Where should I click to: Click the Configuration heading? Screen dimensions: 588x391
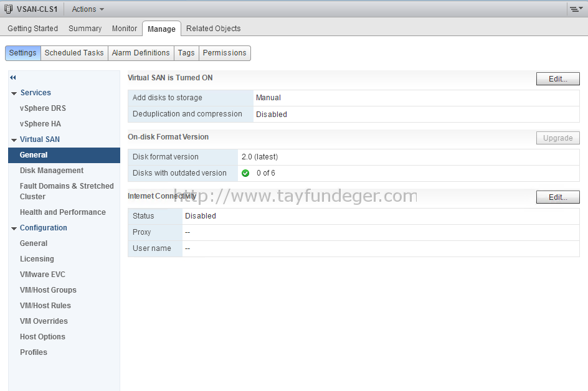pos(44,228)
